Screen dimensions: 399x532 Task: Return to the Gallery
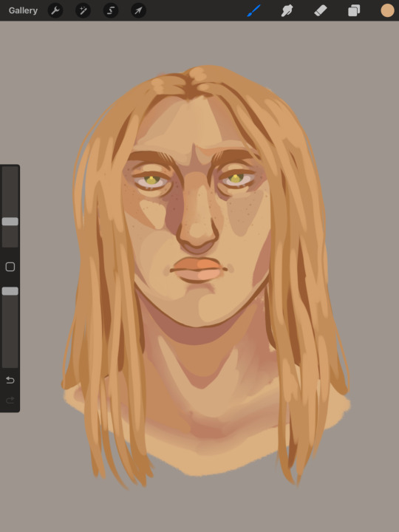pos(23,10)
